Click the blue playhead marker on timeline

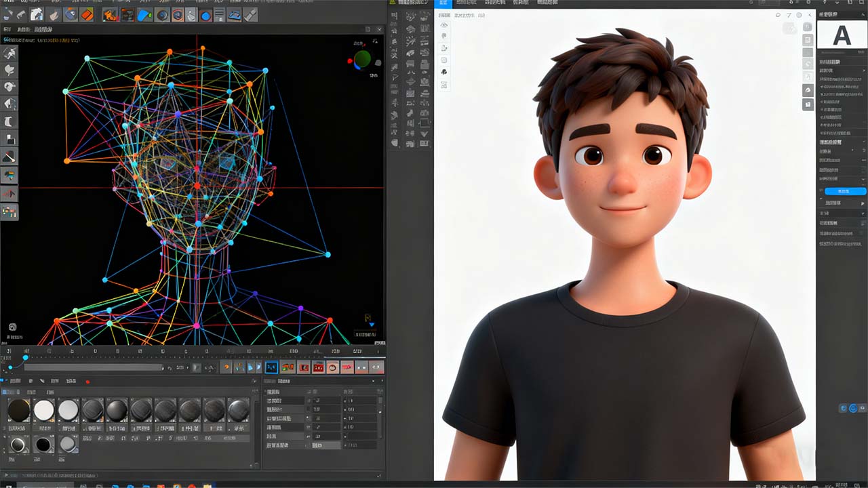pyautogui.click(x=26, y=357)
